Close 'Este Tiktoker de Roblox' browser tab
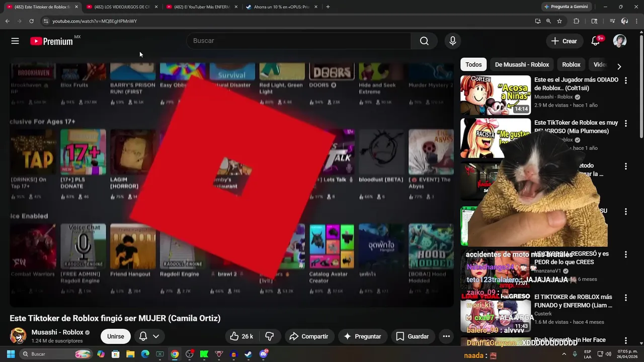Image resolution: width=644 pixels, height=362 pixels. click(x=76, y=7)
